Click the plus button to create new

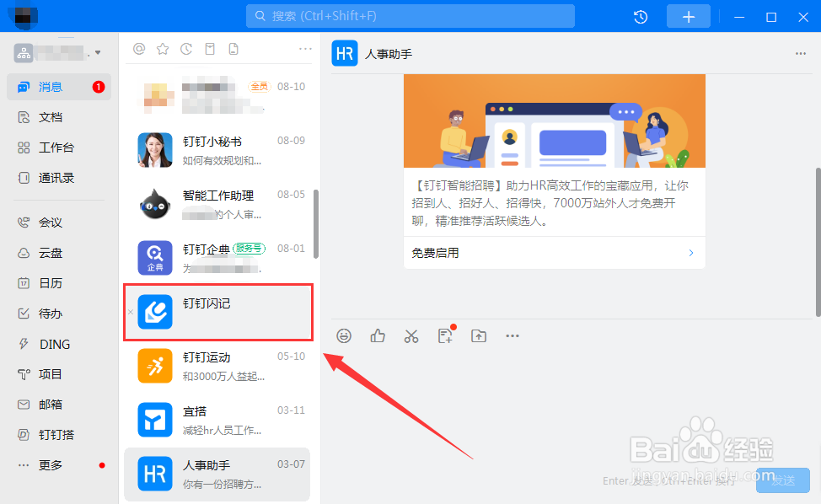(688, 17)
